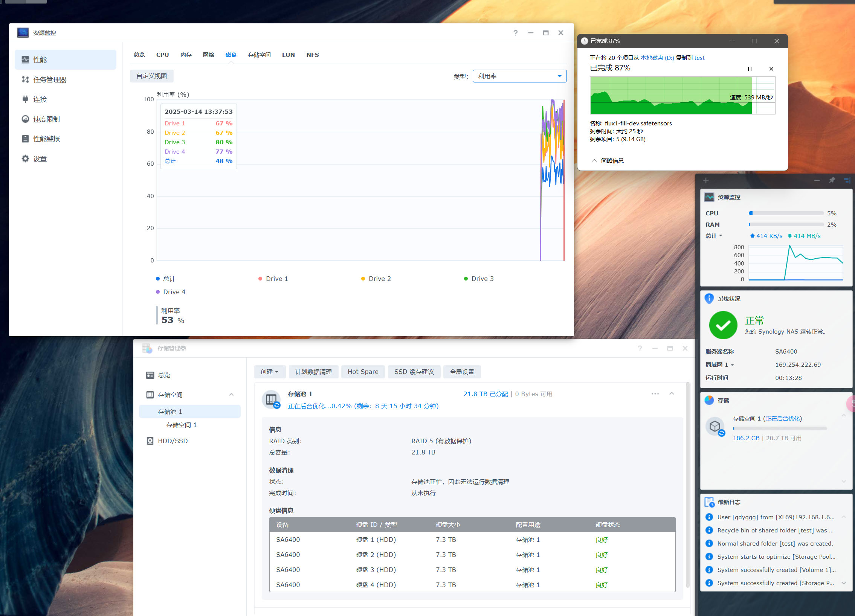The height and width of the screenshot is (616, 855).
Task: Expand the Create dropdown button
Action: (x=270, y=372)
